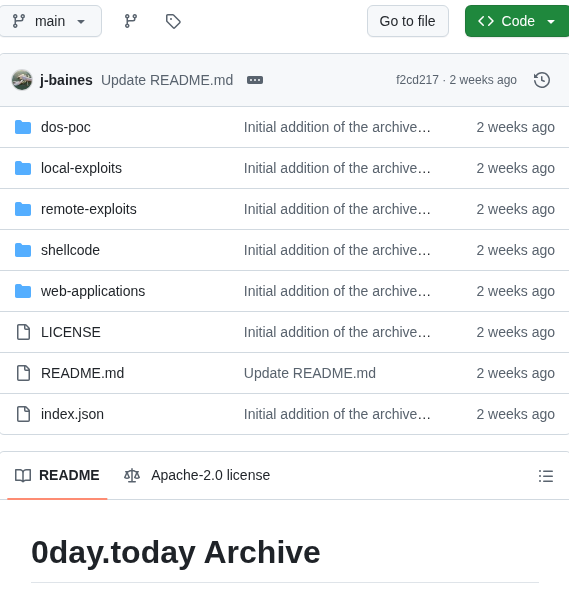
Task: Switch to the README tab
Action: 57,475
